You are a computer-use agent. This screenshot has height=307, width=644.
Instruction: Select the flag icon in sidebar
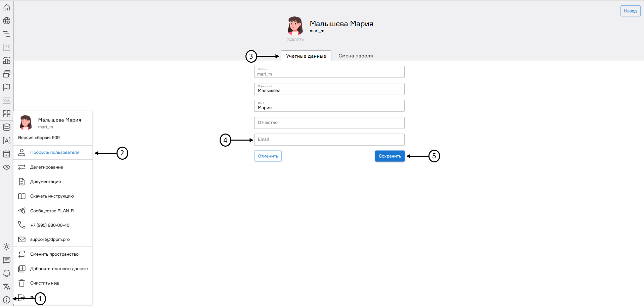pyautogui.click(x=6, y=87)
